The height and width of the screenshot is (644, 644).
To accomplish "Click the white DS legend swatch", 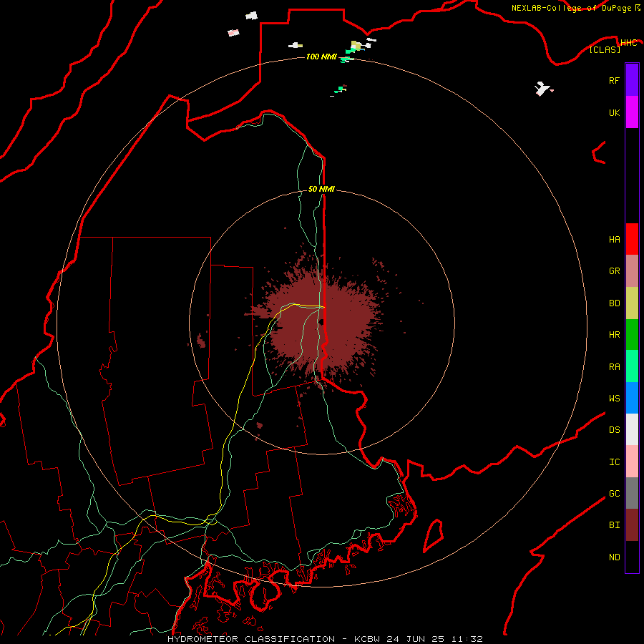I will tap(632, 429).
